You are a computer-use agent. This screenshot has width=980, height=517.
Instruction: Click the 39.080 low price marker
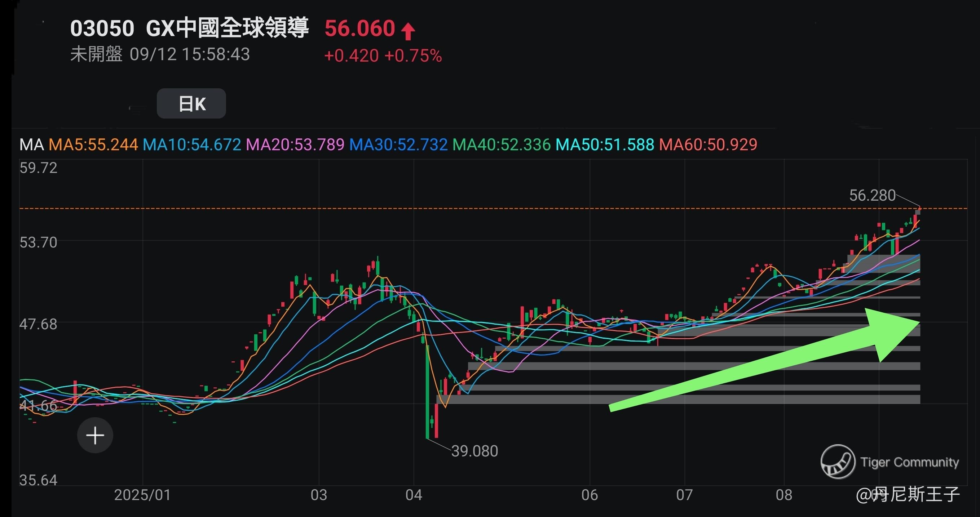tap(474, 451)
